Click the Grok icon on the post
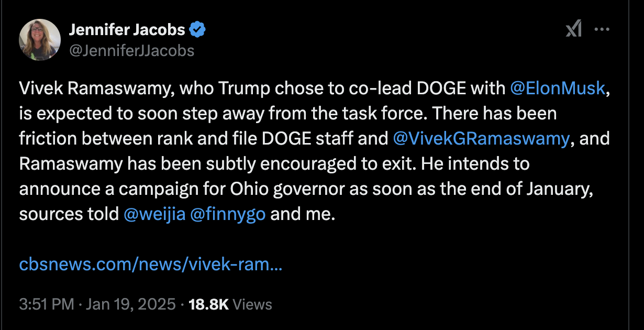This screenshot has width=644, height=330. click(574, 30)
